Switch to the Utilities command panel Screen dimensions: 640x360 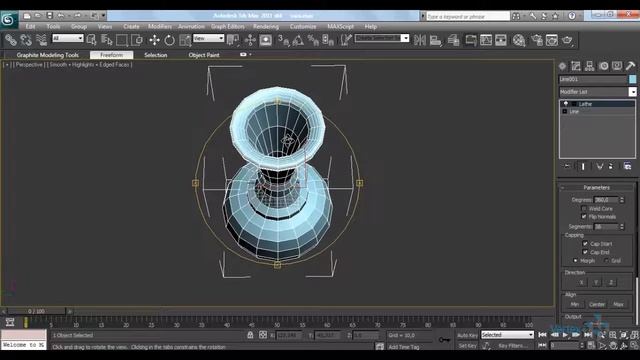pyautogui.click(x=630, y=66)
